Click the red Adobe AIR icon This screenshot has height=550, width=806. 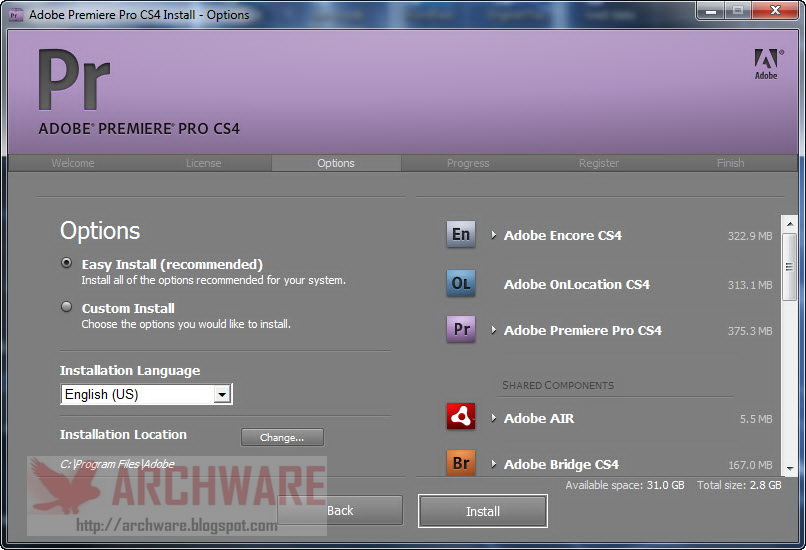pyautogui.click(x=461, y=416)
